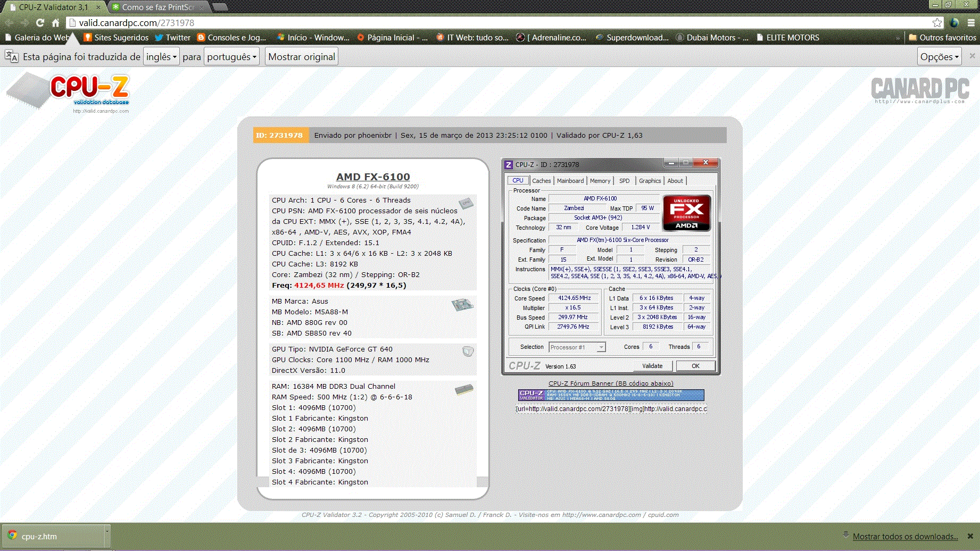Switch to the Caches tab
The height and width of the screenshot is (551, 980).
click(x=541, y=181)
